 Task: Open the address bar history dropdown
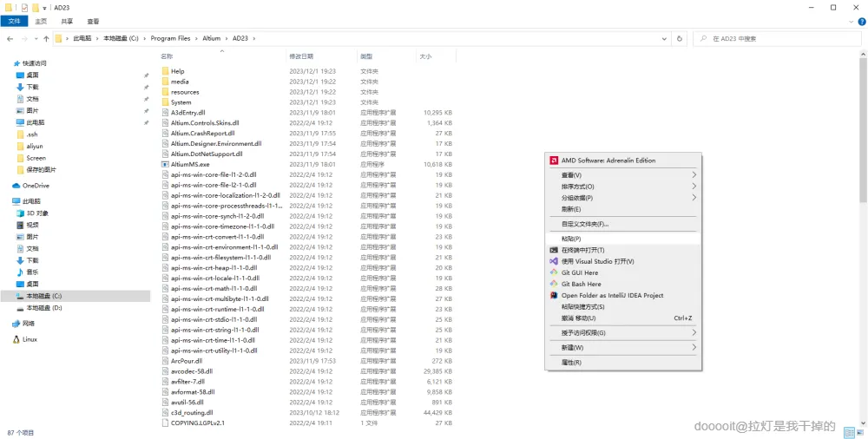[664, 39]
